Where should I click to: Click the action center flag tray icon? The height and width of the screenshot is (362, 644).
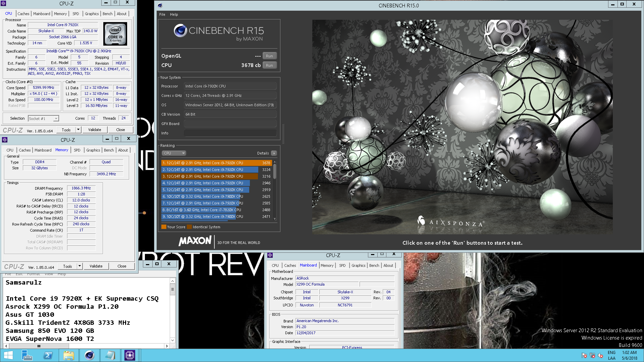point(584,356)
